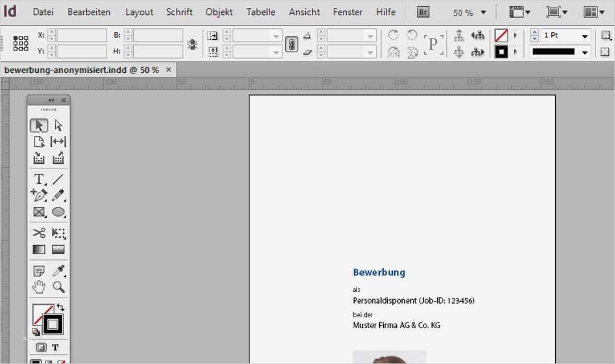The image size is (615, 364).
Task: Select the Rectangle Frame tool
Action: (39, 212)
